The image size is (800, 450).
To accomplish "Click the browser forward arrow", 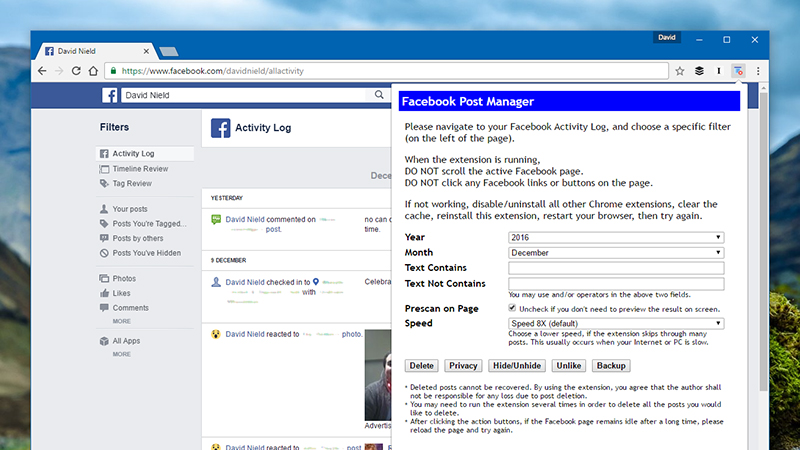I will [59, 71].
